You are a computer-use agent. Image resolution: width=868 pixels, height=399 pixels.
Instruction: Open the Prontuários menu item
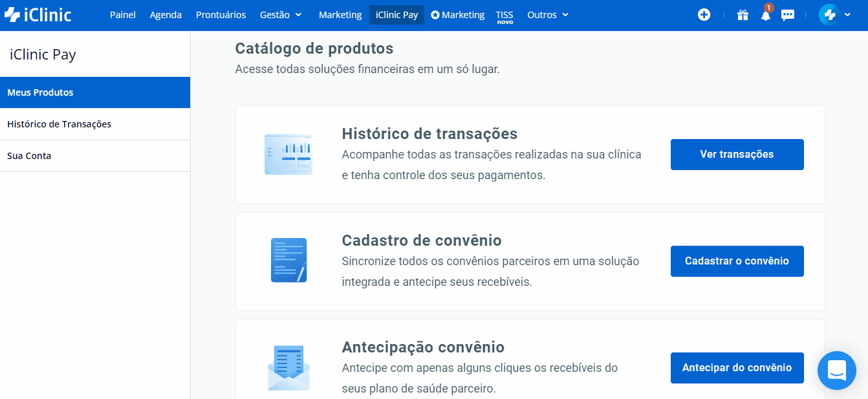click(221, 15)
